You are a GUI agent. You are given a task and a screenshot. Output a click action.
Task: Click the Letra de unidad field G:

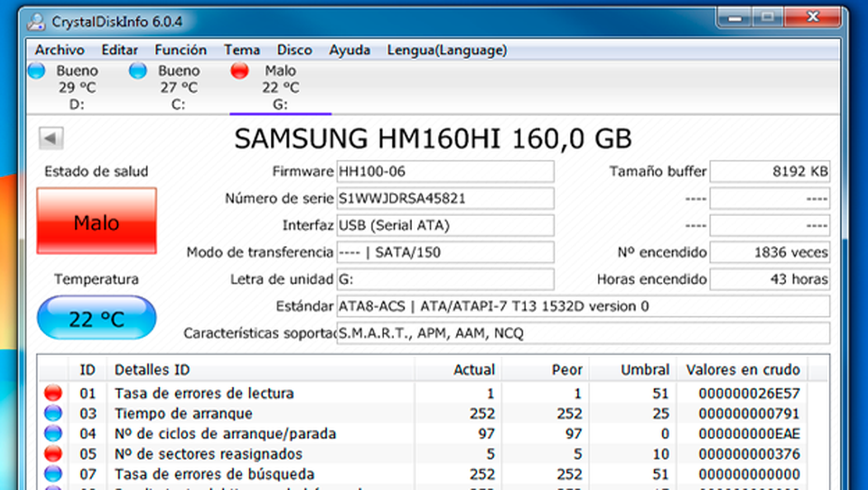click(445, 279)
